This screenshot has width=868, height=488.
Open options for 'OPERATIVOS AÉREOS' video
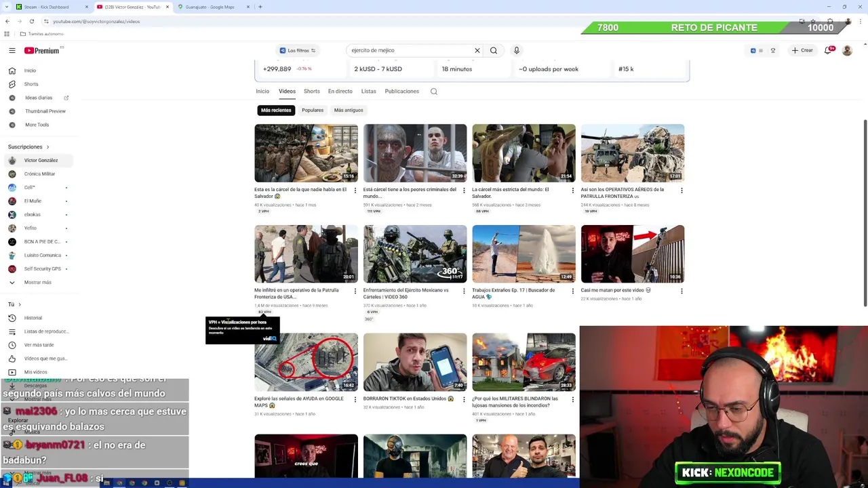click(x=682, y=190)
